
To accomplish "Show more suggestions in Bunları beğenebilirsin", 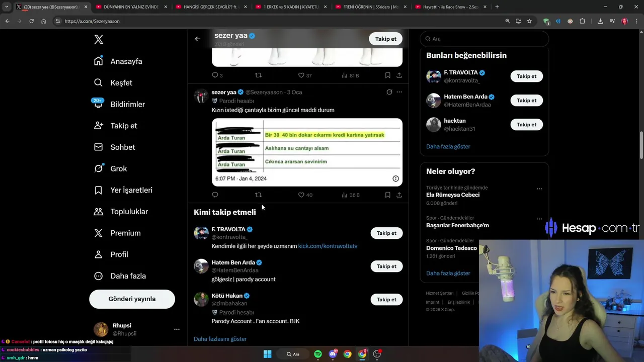I will [448, 146].
